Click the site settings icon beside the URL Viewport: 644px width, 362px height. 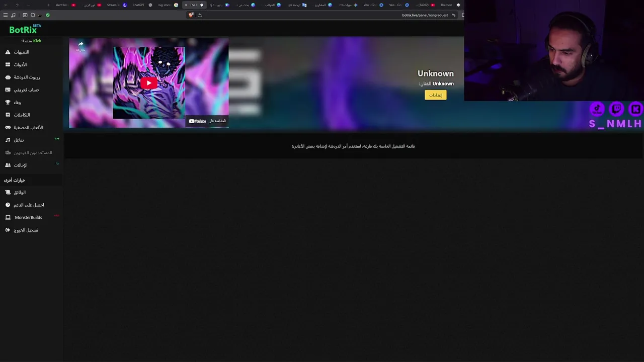[454, 15]
